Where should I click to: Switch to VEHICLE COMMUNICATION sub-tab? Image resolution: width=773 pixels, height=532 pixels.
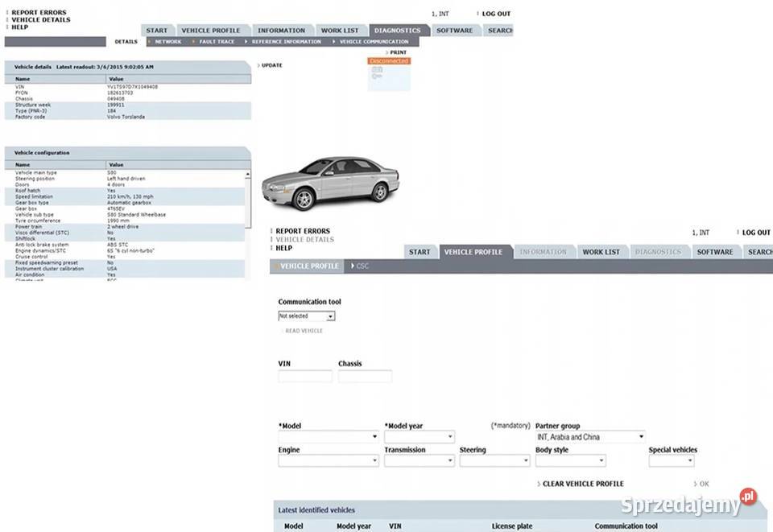374,42
